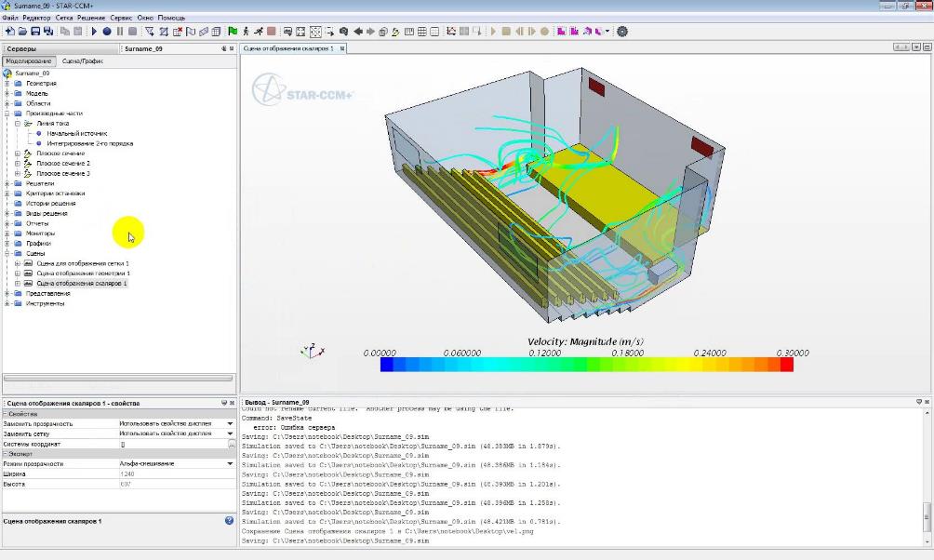This screenshot has height=560, width=934.
Task: Click the running man Run icon
Action: (x=258, y=31)
